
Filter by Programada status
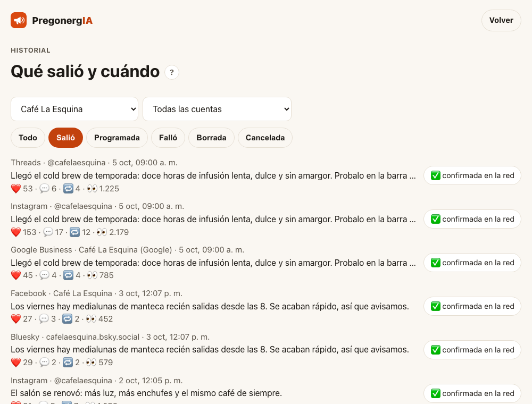117,138
